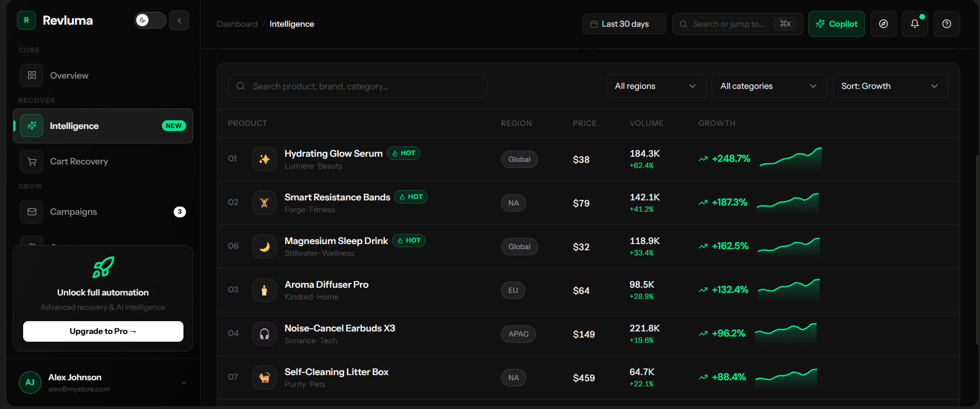The image size is (980, 409).
Task: Click PRODUCT column header
Action: point(247,123)
